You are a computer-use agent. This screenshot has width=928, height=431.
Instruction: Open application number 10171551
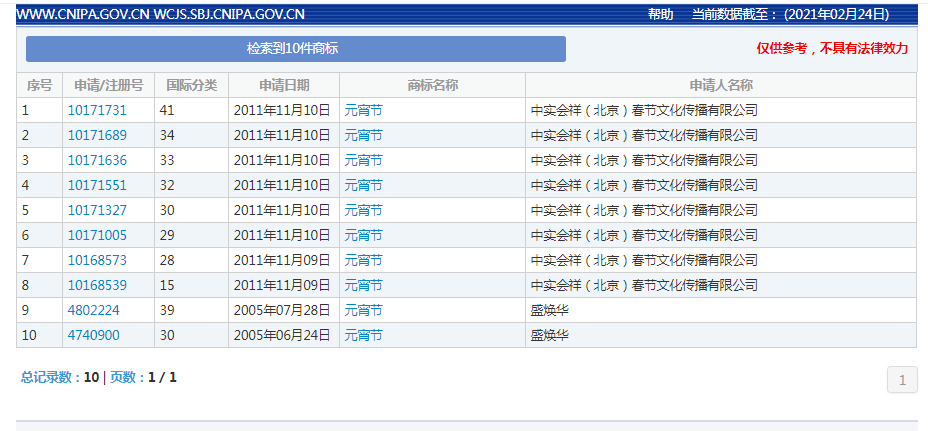coord(97,185)
